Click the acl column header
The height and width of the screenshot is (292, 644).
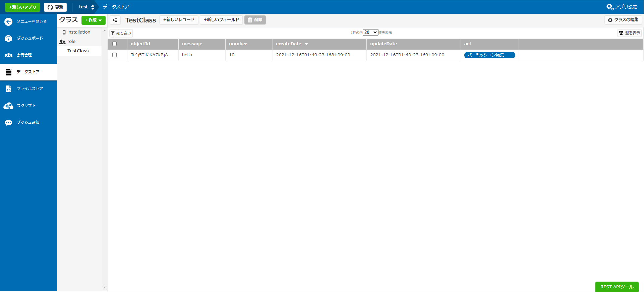pos(490,44)
